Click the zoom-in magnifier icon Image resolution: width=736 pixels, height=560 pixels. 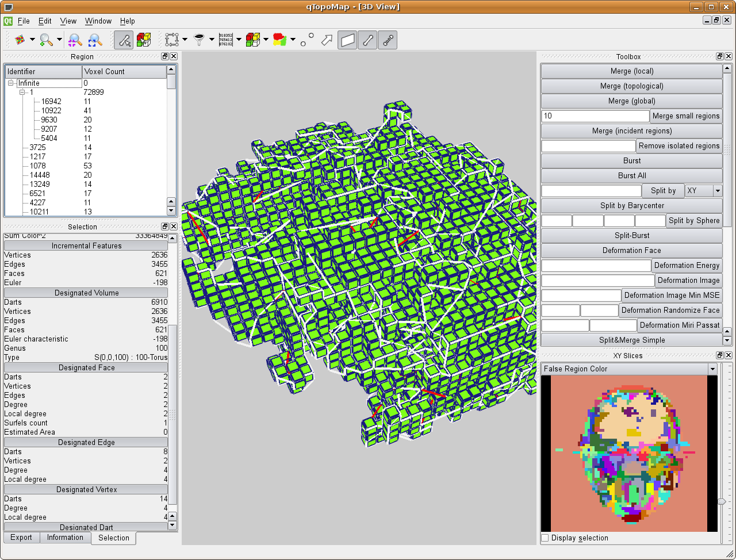pos(47,40)
